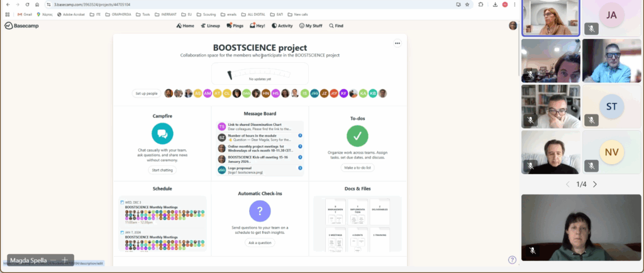Click the Set up people button
The image size is (644, 273).
click(146, 93)
